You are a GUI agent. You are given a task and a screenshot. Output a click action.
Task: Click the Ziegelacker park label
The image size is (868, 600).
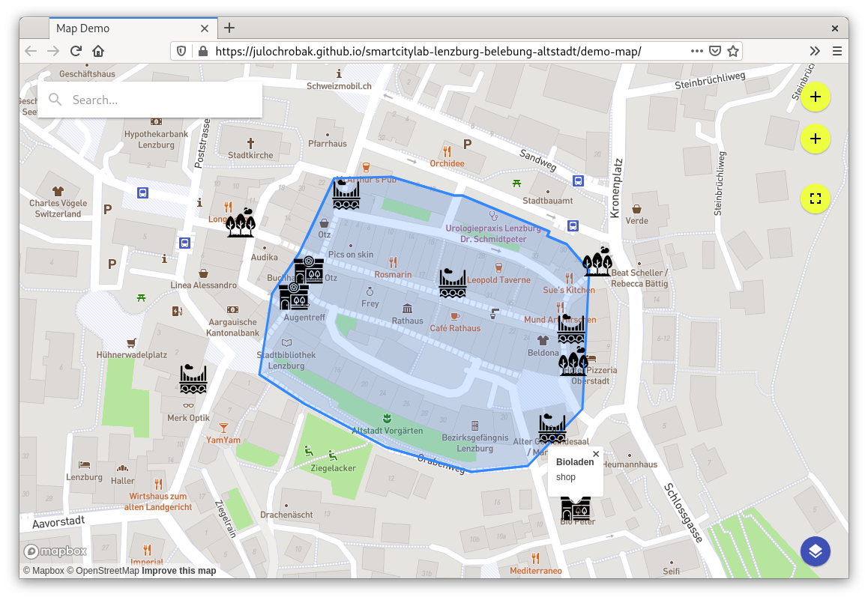coord(333,468)
